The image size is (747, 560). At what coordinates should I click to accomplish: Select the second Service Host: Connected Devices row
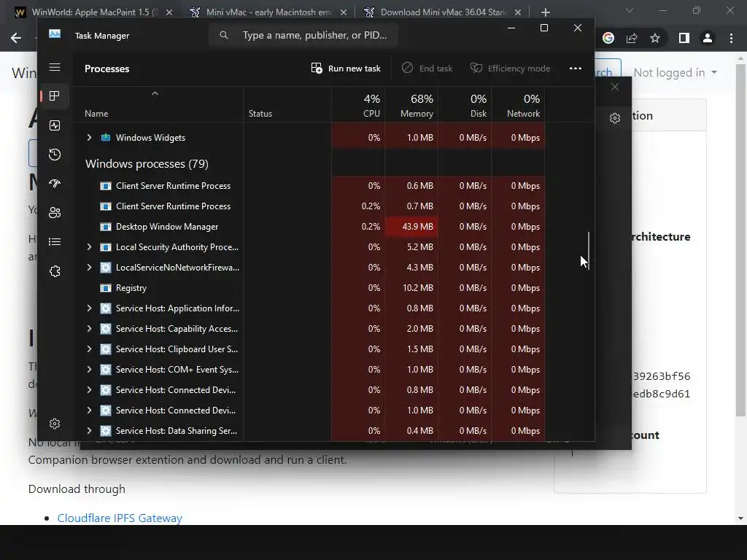pyautogui.click(x=309, y=411)
